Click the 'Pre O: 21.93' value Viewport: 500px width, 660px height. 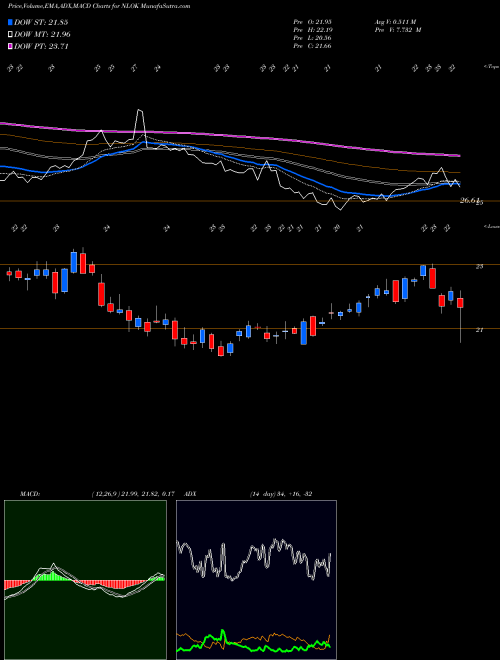click(312, 22)
